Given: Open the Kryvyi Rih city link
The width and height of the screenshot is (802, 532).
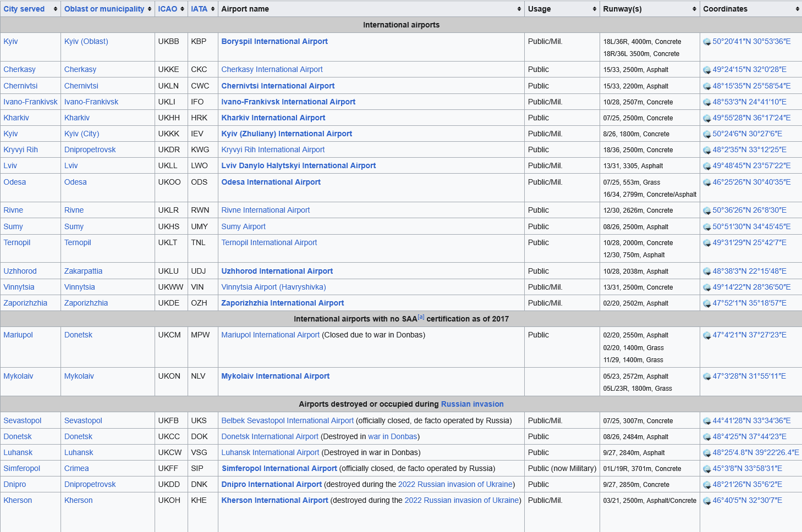Looking at the screenshot, I should tap(20, 149).
